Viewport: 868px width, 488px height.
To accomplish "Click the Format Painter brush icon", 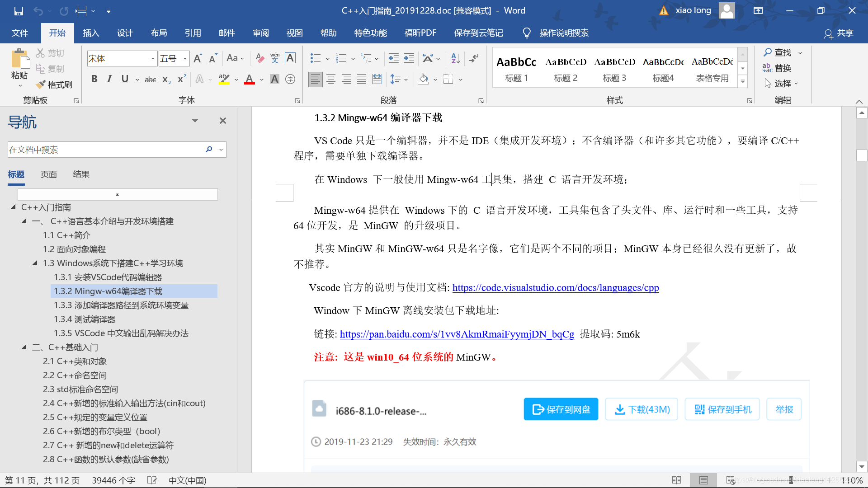I will pyautogui.click(x=41, y=84).
